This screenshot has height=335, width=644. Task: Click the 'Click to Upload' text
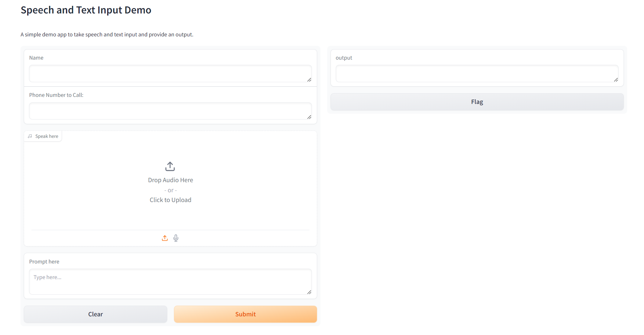170,200
